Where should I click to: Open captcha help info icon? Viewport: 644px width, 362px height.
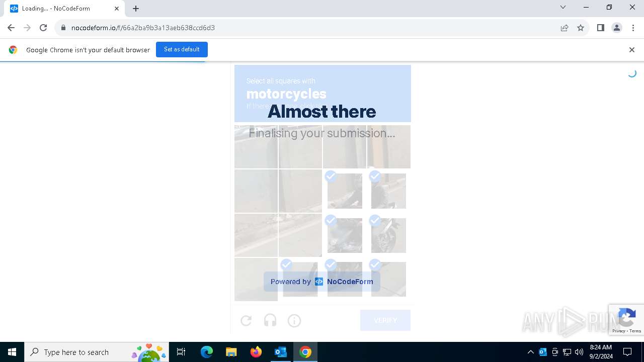click(294, 320)
